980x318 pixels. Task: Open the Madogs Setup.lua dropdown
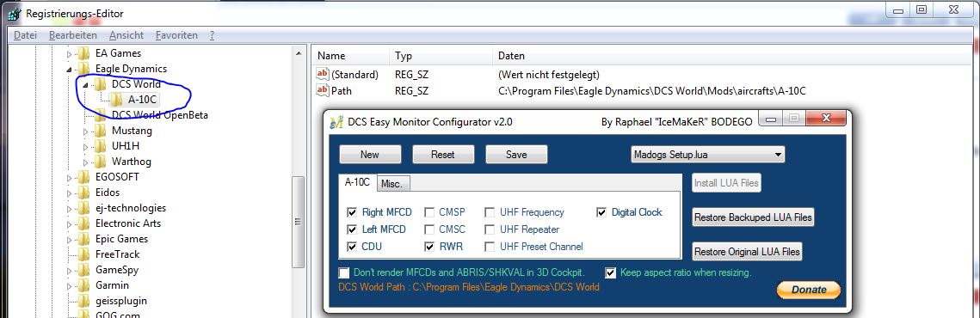click(707, 155)
